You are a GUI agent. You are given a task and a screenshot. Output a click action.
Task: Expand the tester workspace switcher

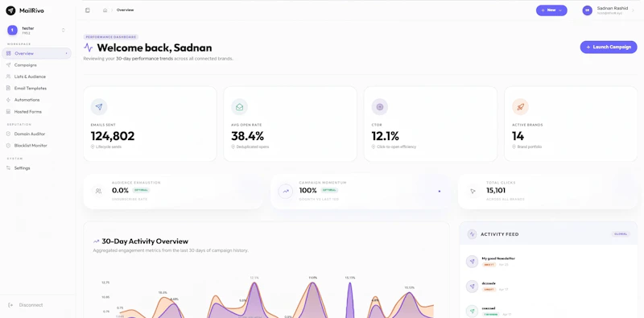point(64,30)
